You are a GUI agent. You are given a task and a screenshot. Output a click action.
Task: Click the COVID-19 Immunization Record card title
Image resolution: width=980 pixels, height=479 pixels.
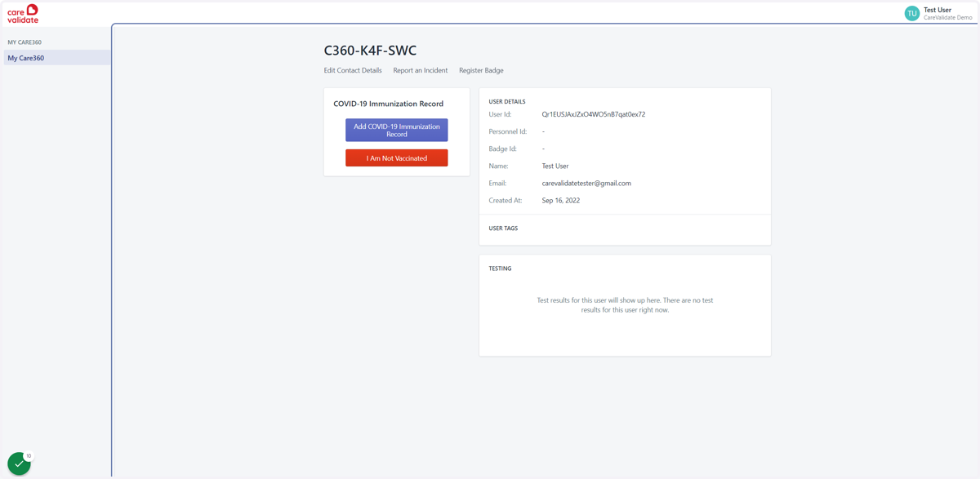pyautogui.click(x=389, y=104)
